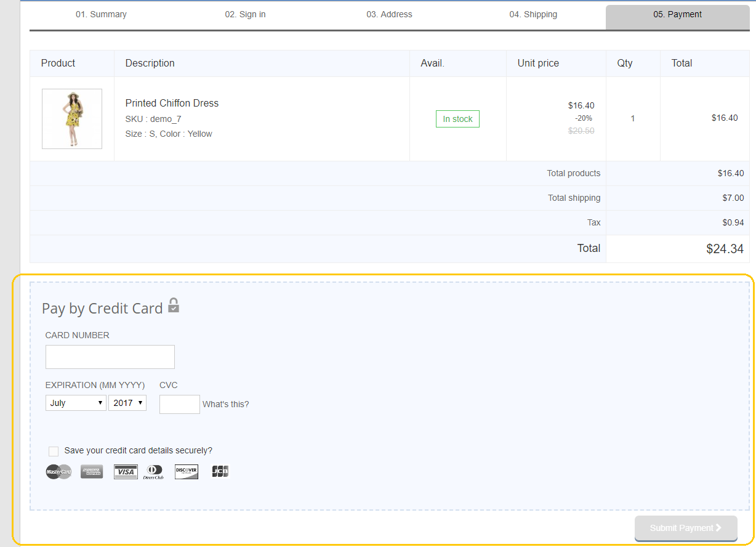Image resolution: width=756 pixels, height=547 pixels.
Task: Click the Visa card icon
Action: [x=126, y=472]
